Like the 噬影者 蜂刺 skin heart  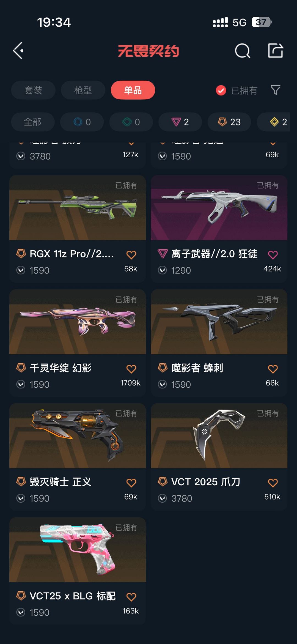(x=273, y=369)
